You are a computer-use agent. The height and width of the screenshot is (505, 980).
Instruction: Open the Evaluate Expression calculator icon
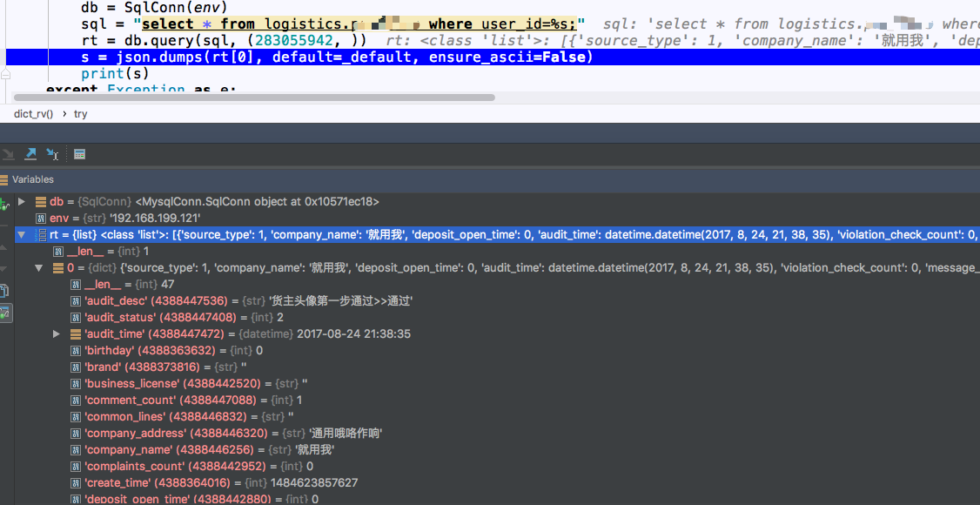click(78, 154)
